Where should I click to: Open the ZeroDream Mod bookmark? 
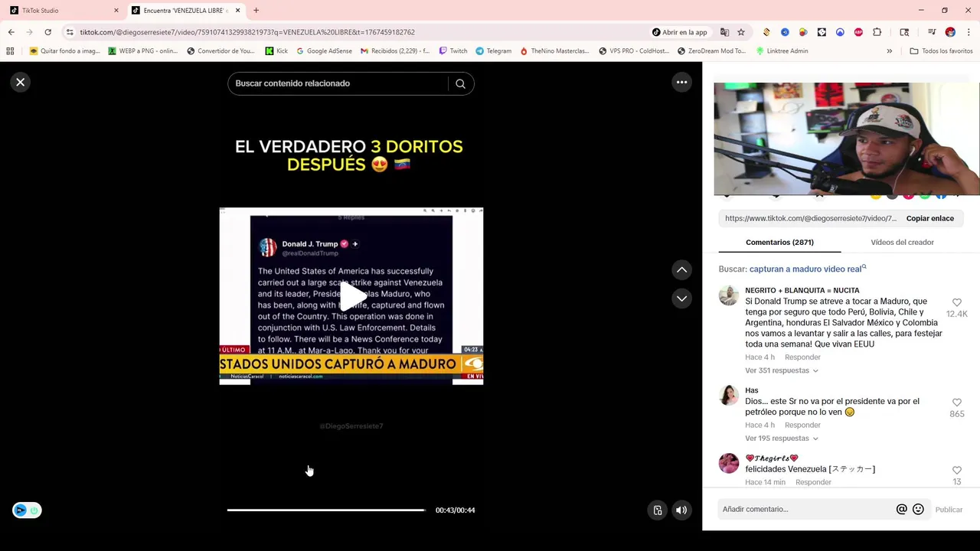(x=712, y=51)
